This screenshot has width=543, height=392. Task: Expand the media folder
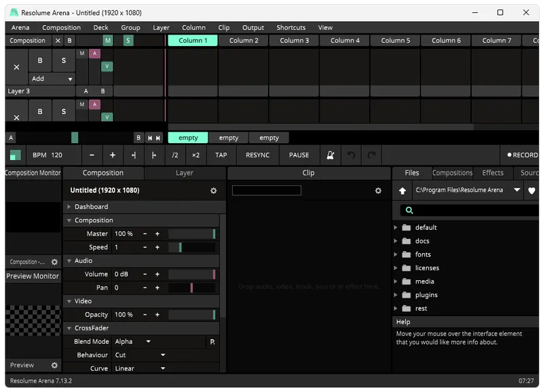click(x=396, y=281)
